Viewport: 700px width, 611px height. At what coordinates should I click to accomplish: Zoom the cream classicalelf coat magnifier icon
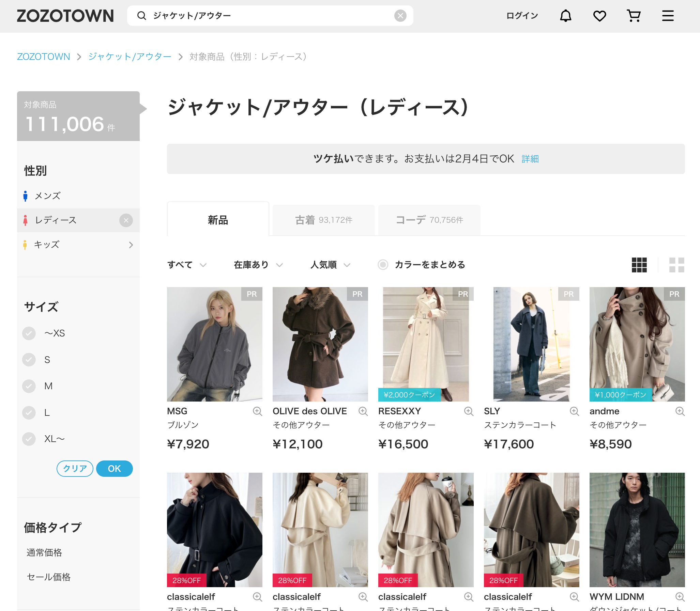click(x=363, y=597)
